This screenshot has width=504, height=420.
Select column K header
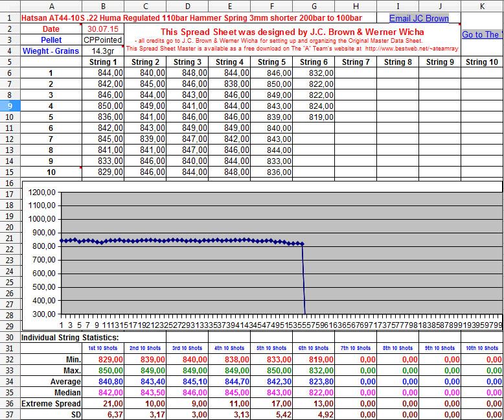(482, 6)
